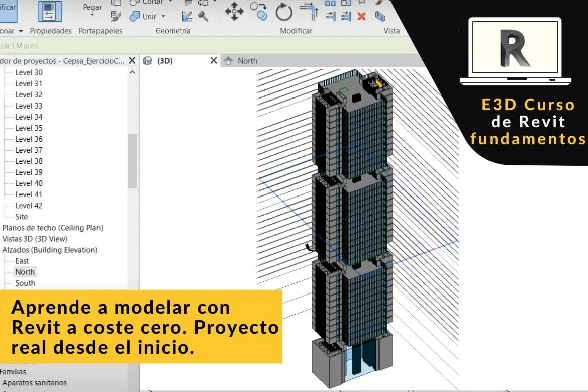This screenshot has height=392, width=588.
Task: Activate the Copy tool in Modificar
Action: [259, 11]
